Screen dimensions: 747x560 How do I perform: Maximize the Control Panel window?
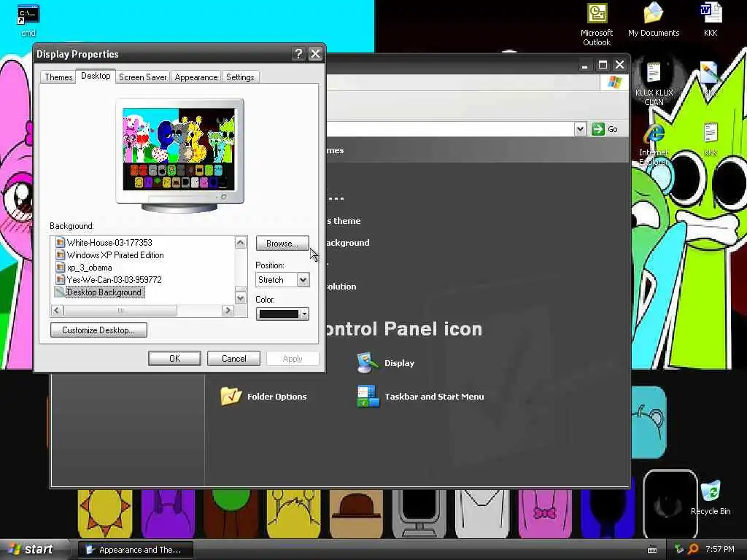[x=603, y=64]
